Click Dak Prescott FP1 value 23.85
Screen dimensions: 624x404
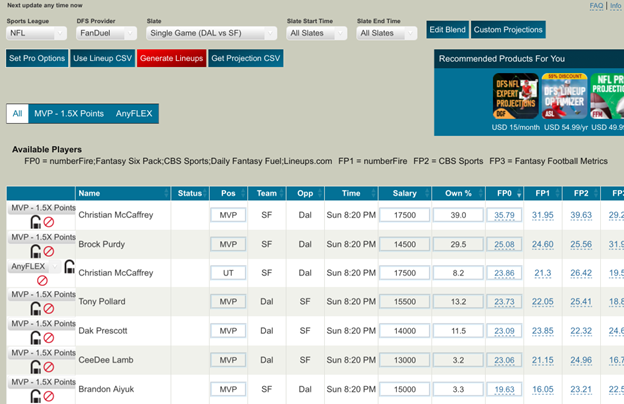coord(543,331)
